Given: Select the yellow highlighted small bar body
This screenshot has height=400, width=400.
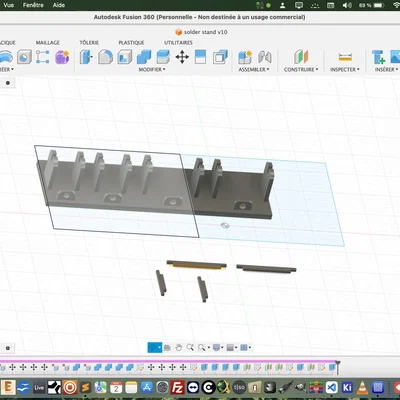Looking at the screenshot, I should tap(197, 265).
